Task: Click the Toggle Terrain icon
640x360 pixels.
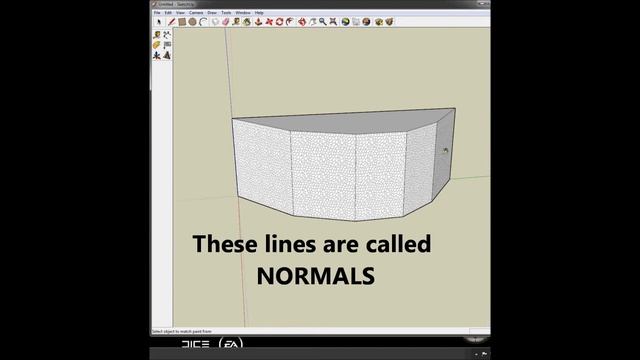Action: 356,22
